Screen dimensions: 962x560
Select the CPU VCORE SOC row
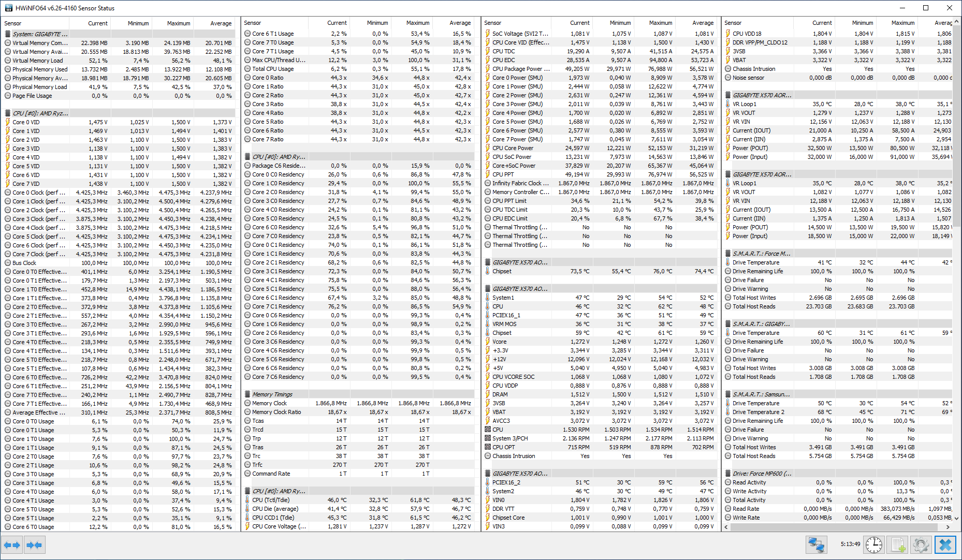point(600,377)
